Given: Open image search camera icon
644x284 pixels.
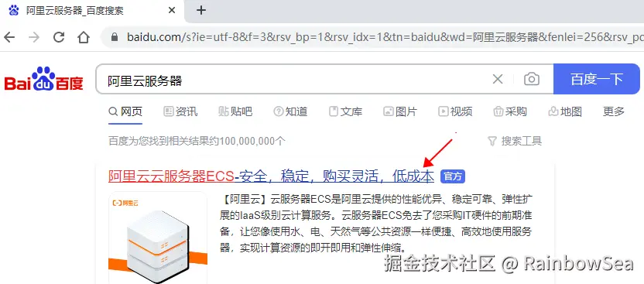Looking at the screenshot, I should point(532,79).
